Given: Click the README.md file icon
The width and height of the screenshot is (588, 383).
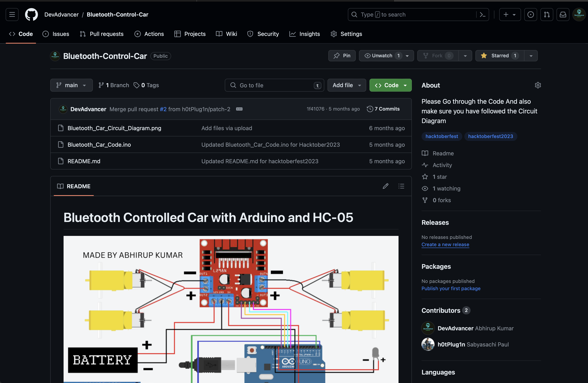Looking at the screenshot, I should click(61, 161).
